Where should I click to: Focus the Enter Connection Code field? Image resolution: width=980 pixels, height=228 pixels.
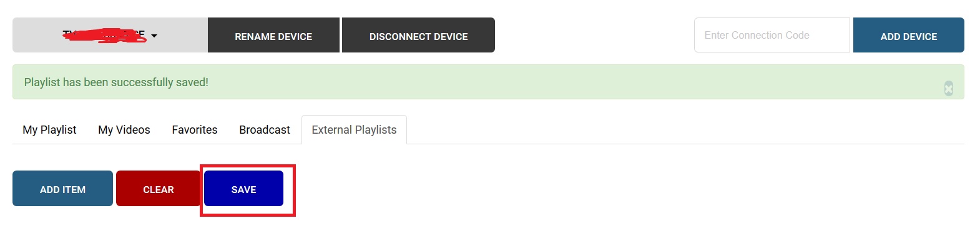772,35
